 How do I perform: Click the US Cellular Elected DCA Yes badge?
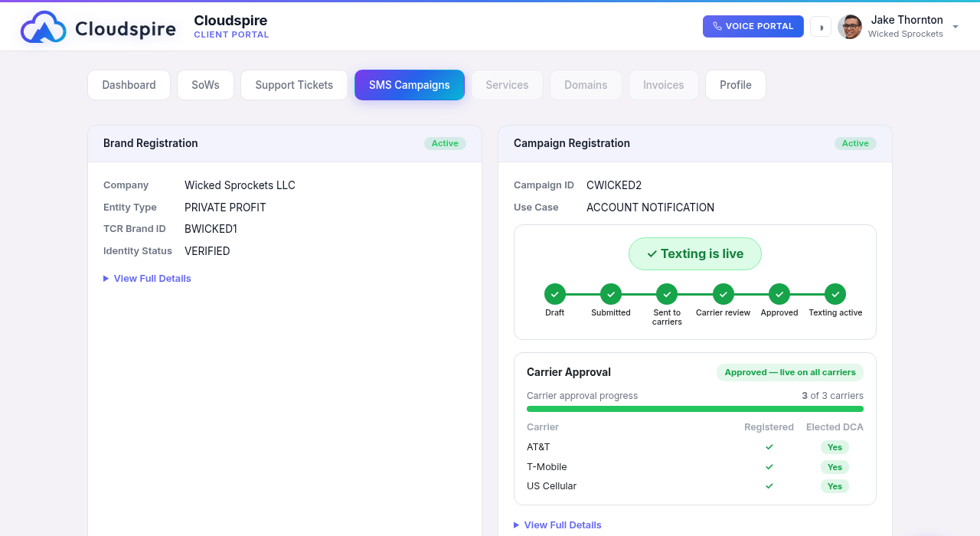[x=835, y=486]
